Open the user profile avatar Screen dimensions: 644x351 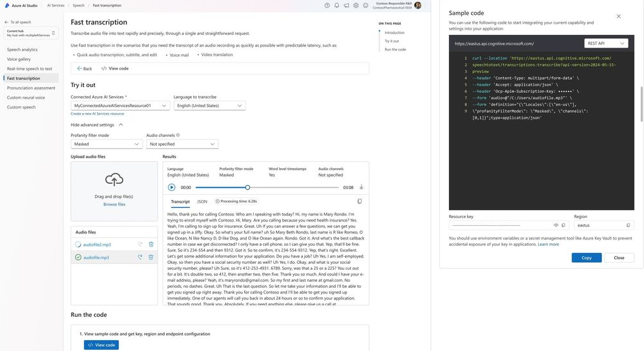pyautogui.click(x=418, y=5)
